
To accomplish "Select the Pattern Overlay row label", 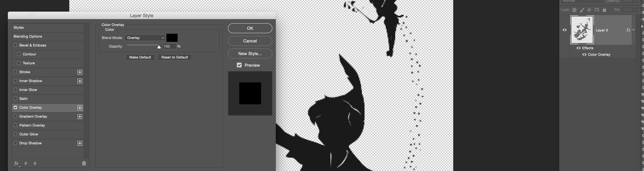I will point(32,126).
